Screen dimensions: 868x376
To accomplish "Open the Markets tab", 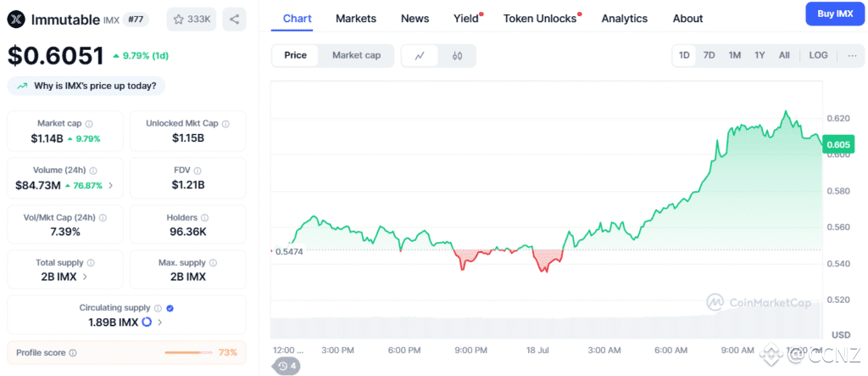I will (356, 19).
